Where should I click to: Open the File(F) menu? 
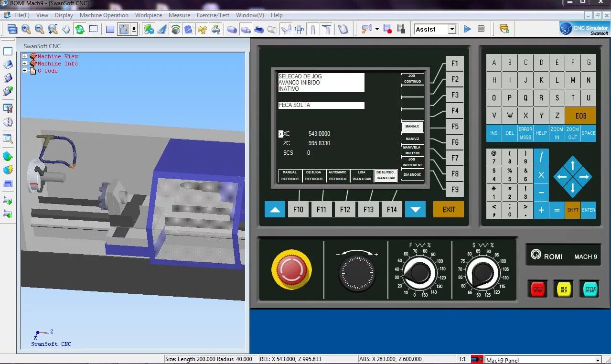pyautogui.click(x=22, y=15)
